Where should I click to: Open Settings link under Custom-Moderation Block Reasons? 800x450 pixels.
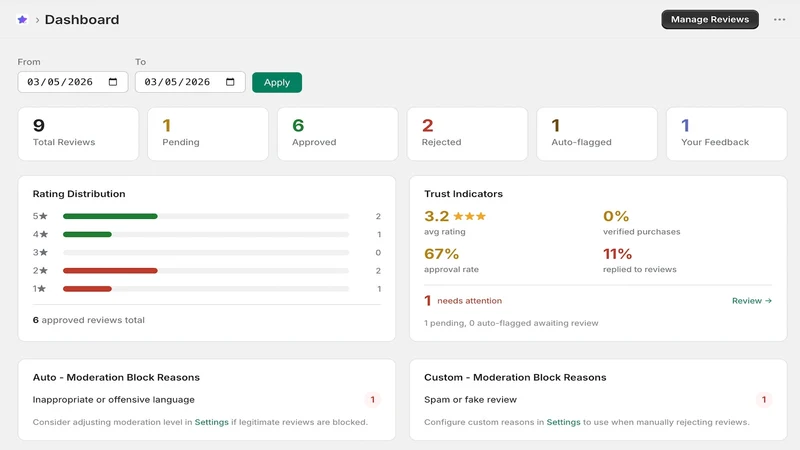point(563,422)
